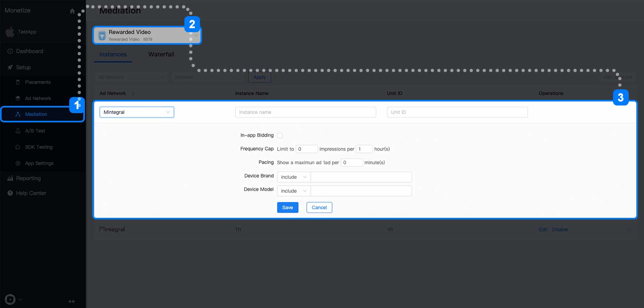Click the Rewarded Video placement icon

point(102,35)
